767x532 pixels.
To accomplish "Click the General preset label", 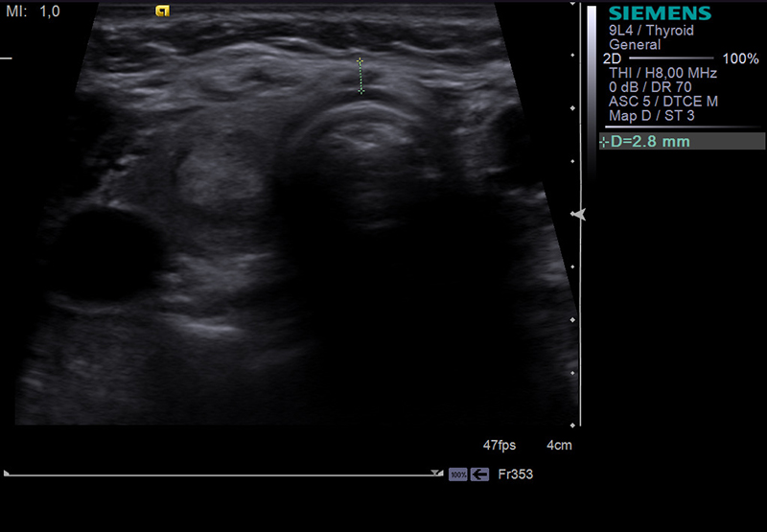I will click(x=635, y=44).
